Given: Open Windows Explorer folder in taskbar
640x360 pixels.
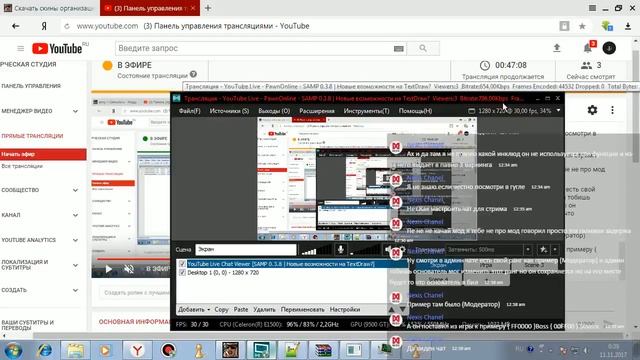Looking at the screenshot, I should click(76, 350).
